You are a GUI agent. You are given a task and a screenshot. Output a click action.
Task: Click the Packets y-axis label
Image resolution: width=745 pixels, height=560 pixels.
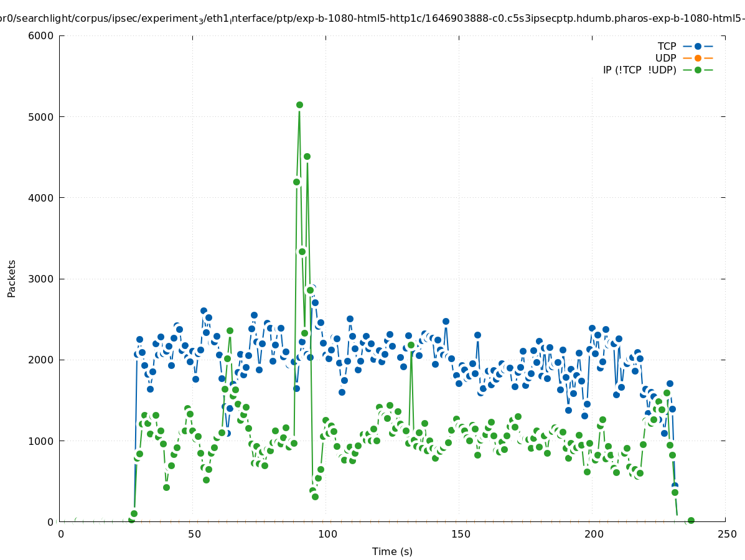11,278
